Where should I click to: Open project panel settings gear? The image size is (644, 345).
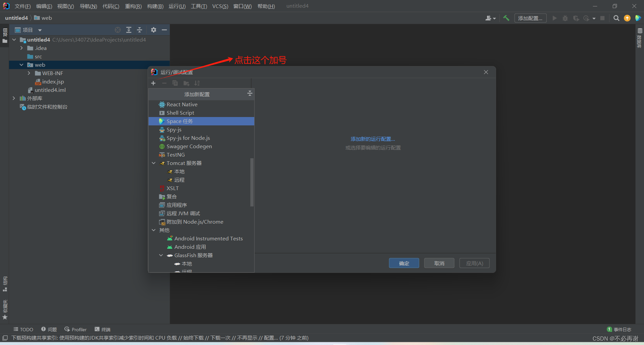pos(154,30)
